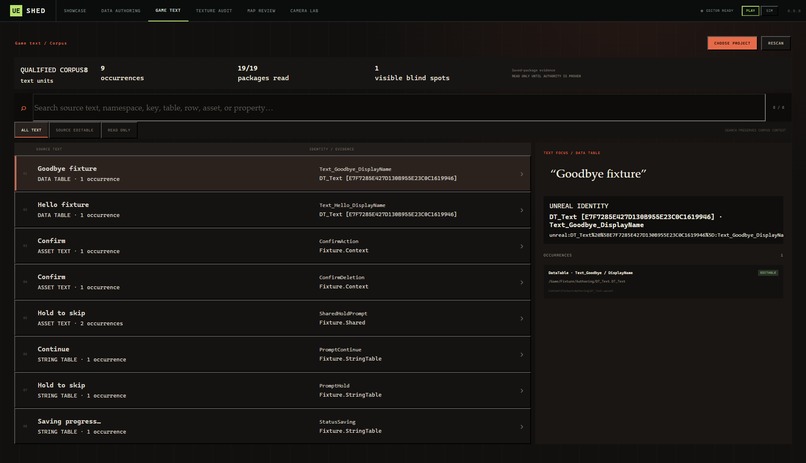Click the Text Focus / Data Table label
Image resolution: width=806 pixels, height=463 pixels.
click(x=572, y=153)
